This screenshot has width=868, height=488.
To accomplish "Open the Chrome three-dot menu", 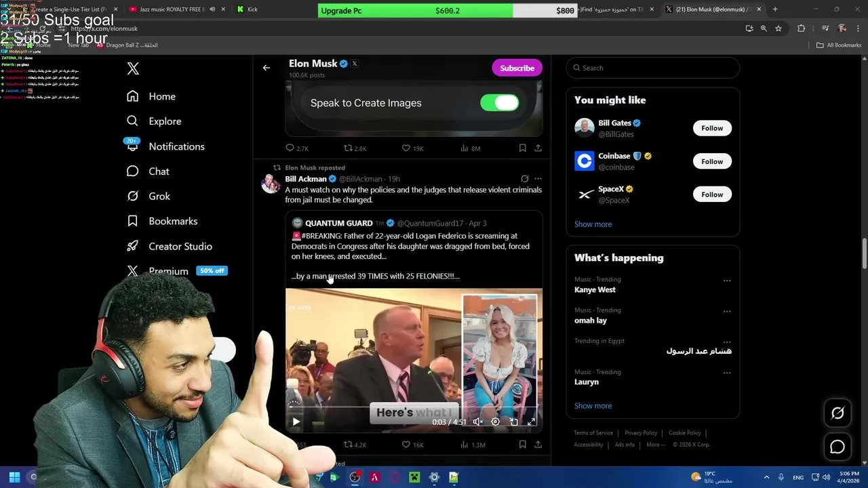I will tap(858, 28).
